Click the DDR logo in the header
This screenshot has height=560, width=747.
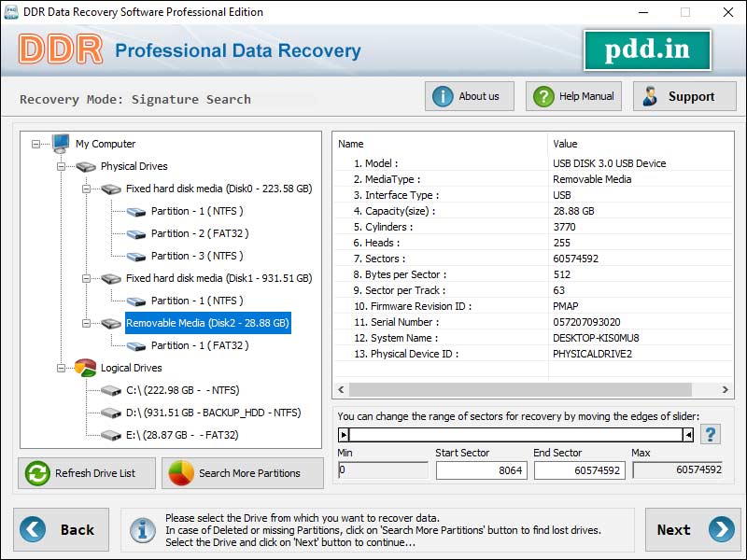click(61, 49)
